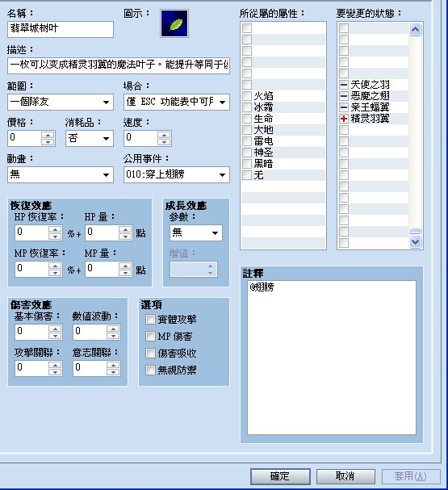Click the 描述 text field
Viewport: 448px width, 490px height.
point(119,65)
